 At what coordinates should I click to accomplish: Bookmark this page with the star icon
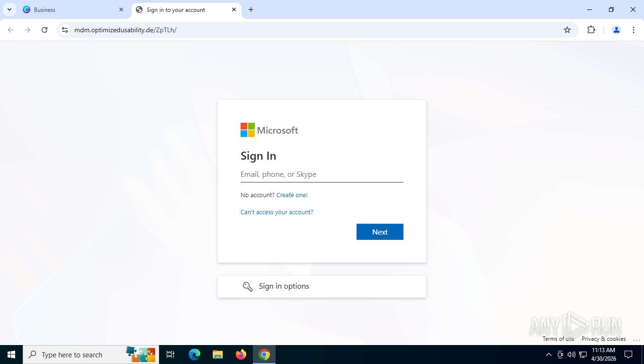pos(567,30)
